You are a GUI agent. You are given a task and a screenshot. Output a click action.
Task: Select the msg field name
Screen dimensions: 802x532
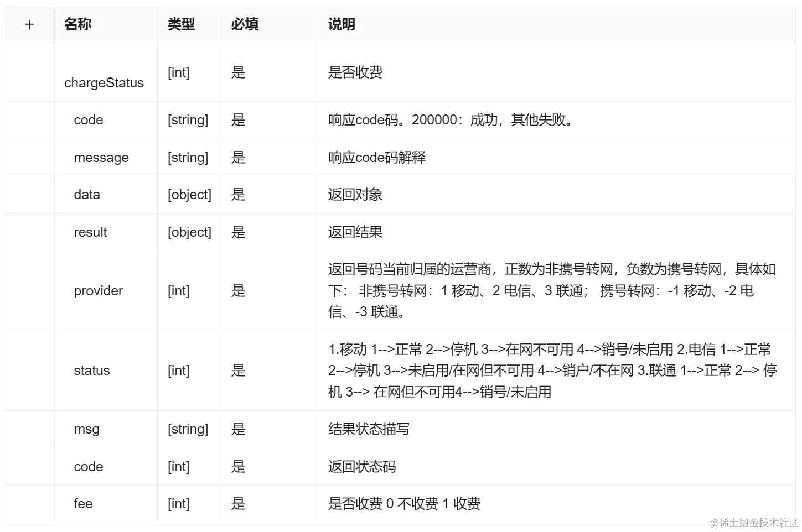[86, 429]
